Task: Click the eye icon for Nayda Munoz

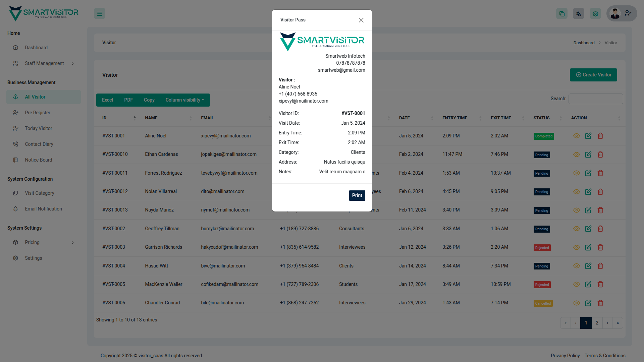Action: 577,210
